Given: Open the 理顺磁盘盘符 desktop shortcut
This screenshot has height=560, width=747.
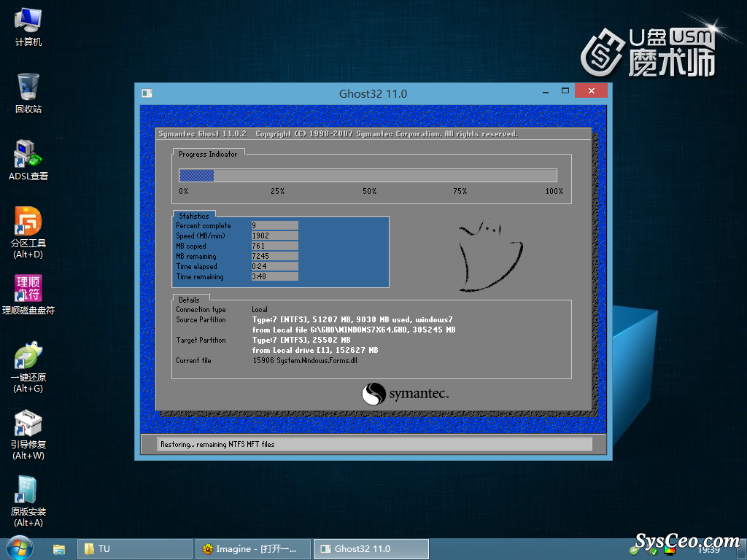Looking at the screenshot, I should coord(28,295).
